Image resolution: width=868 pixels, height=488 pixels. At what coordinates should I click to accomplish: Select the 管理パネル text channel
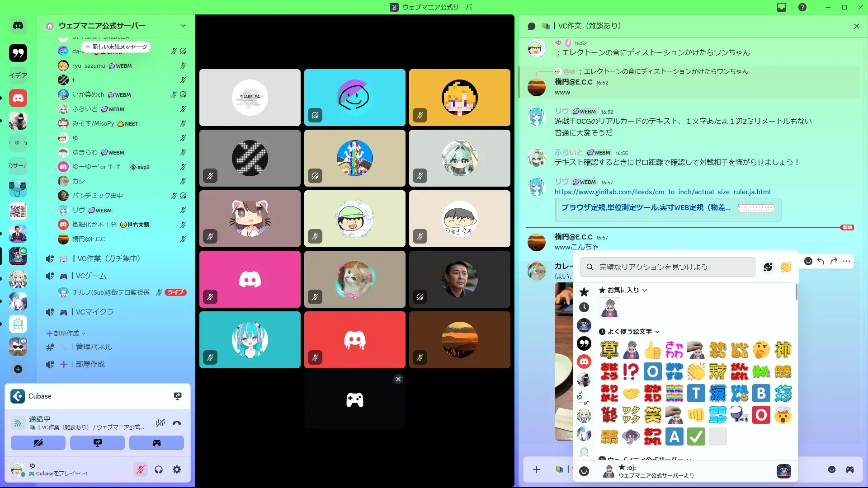[x=94, y=347]
